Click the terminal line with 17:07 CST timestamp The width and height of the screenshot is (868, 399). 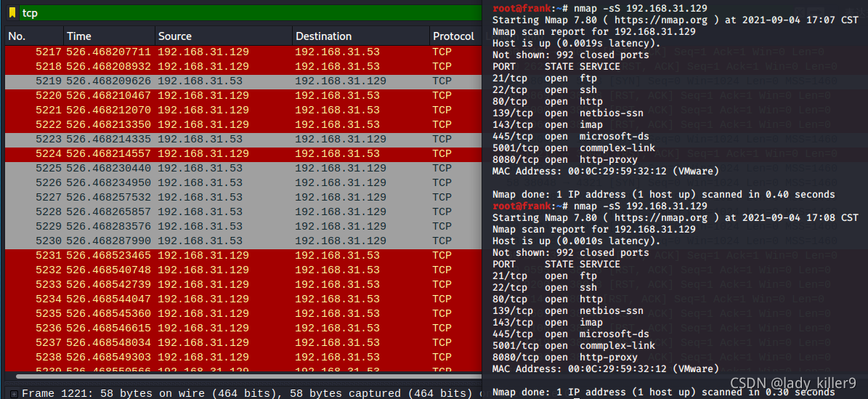tap(676, 20)
